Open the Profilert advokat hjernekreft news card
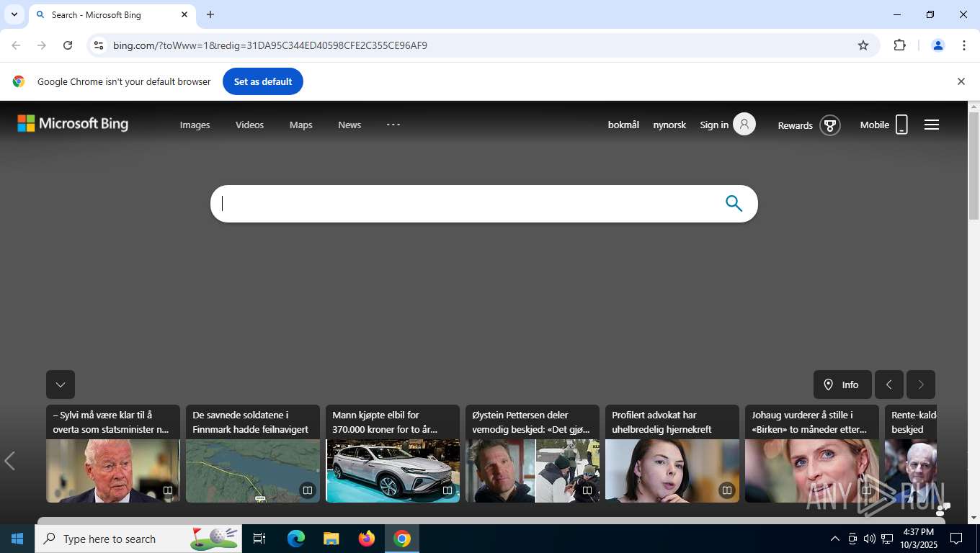 point(672,454)
